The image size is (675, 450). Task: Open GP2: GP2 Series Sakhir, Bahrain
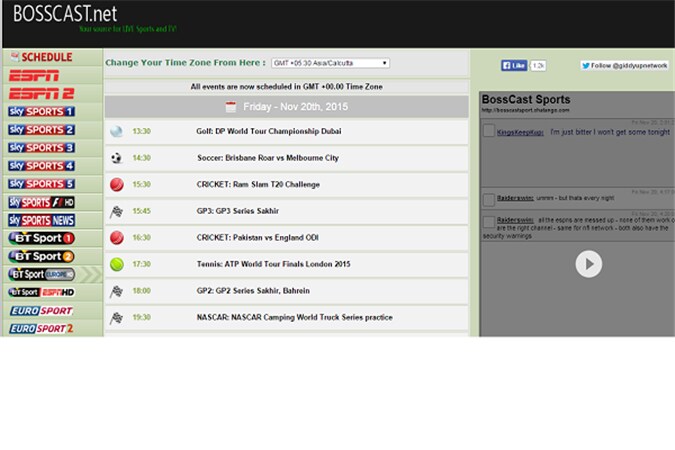pyautogui.click(x=253, y=291)
